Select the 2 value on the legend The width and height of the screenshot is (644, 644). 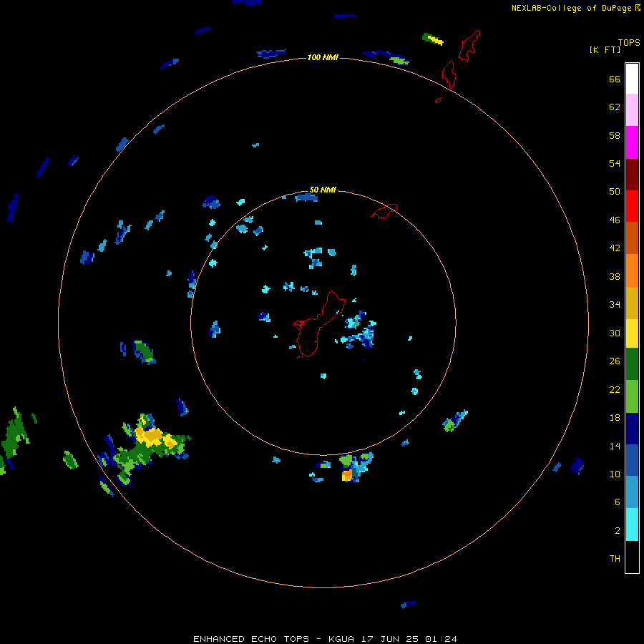(x=618, y=531)
